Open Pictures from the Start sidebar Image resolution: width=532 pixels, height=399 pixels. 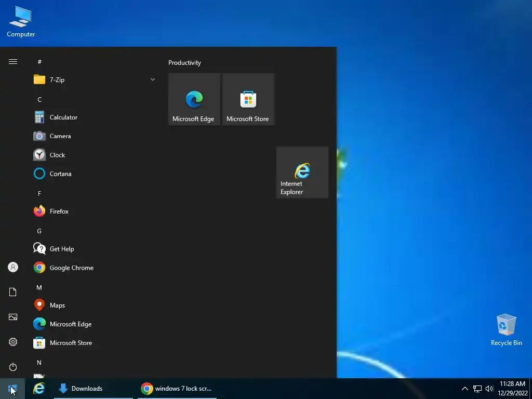coord(13,317)
